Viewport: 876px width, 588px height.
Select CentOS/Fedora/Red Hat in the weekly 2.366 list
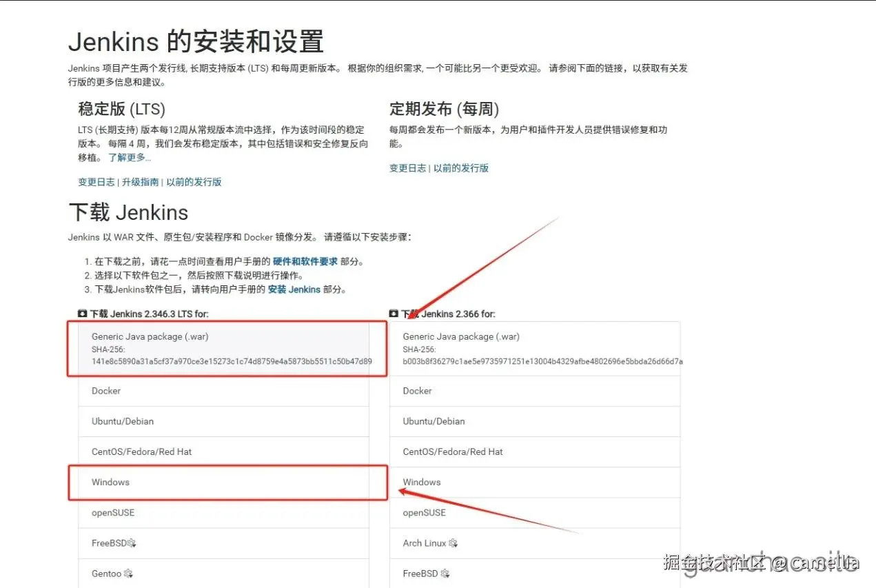[x=535, y=452]
